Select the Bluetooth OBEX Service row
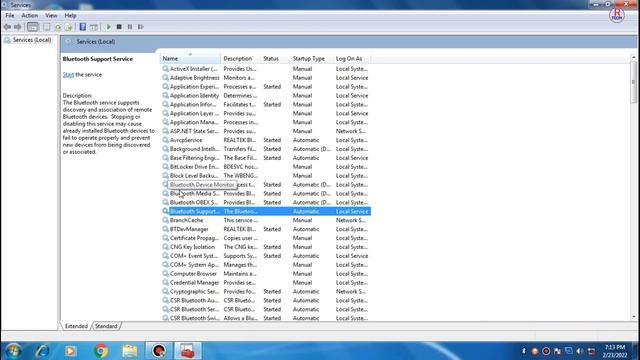Viewport: 640px width, 360px height. [266, 202]
